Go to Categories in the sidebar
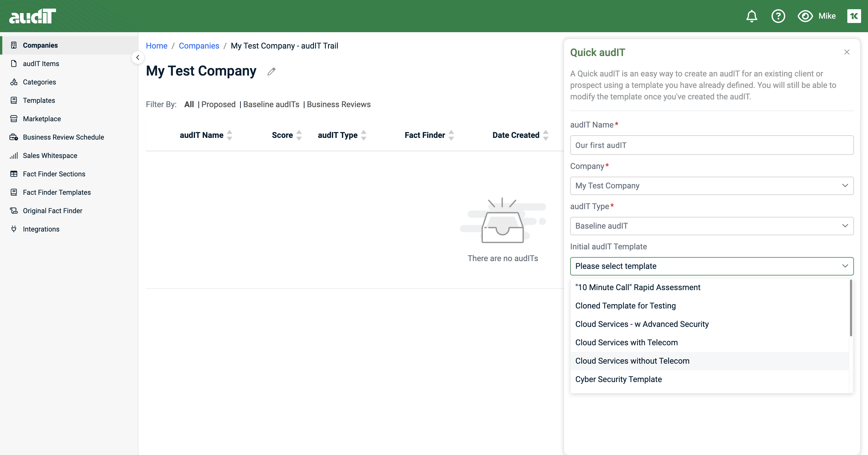The width and height of the screenshot is (868, 455). [69, 82]
